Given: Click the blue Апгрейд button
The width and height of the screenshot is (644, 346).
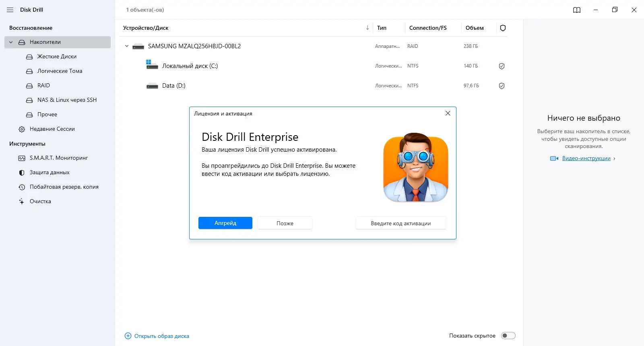Looking at the screenshot, I should point(225,223).
